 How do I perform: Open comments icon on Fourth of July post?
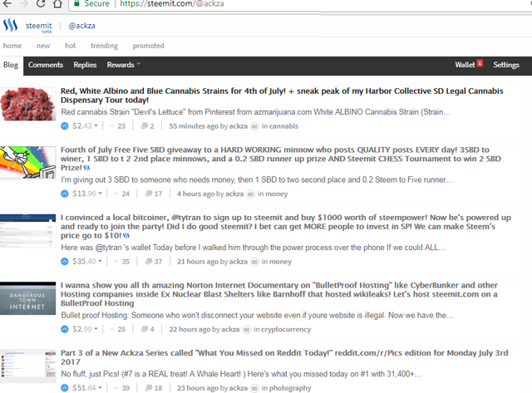pyautogui.click(x=148, y=194)
